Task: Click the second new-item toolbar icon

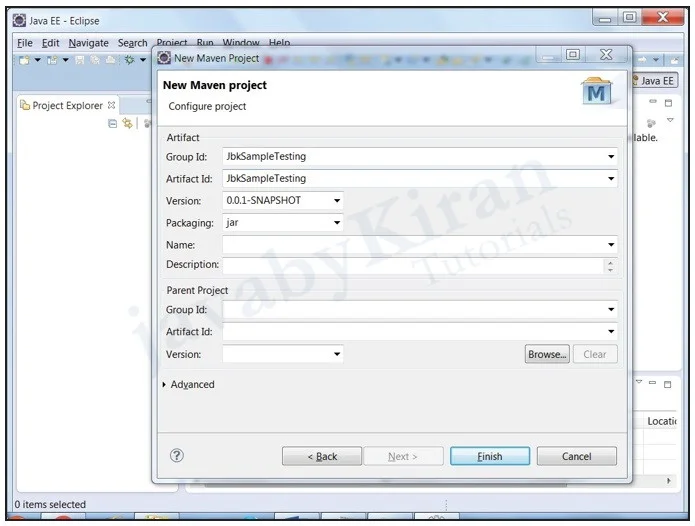Action: click(52, 60)
